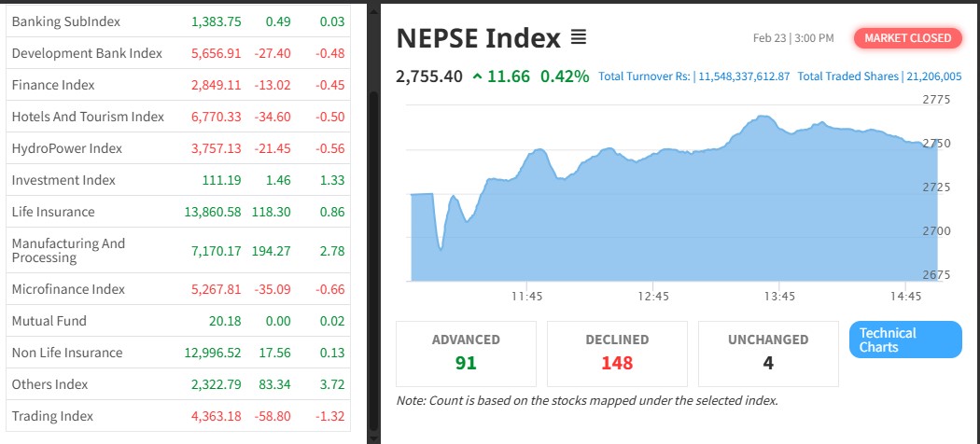Image resolution: width=980 pixels, height=444 pixels.
Task: Click the Advanced stocks count card
Action: pyautogui.click(x=466, y=353)
